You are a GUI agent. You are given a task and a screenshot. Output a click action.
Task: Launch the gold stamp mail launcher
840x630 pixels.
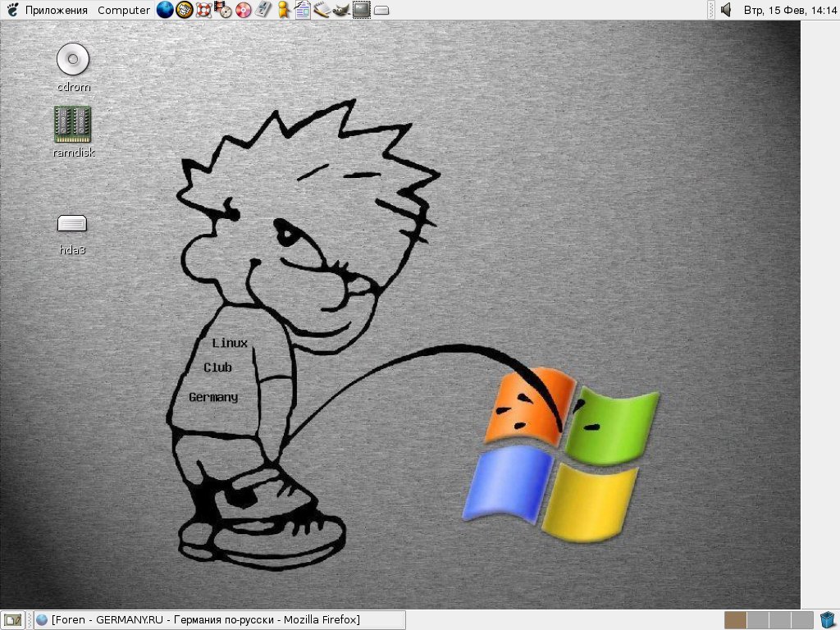point(185,10)
